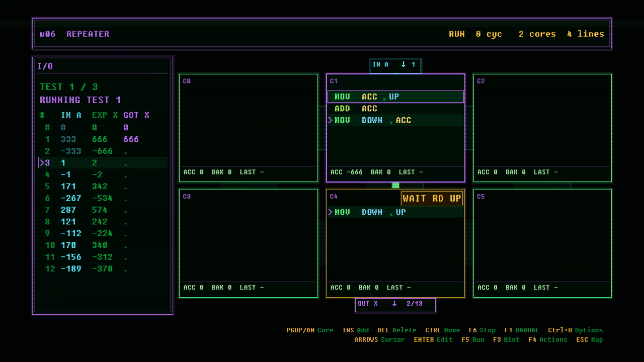Click the F3 Hint shortcut
Viewport: 644px width, 362px height.
click(506, 340)
